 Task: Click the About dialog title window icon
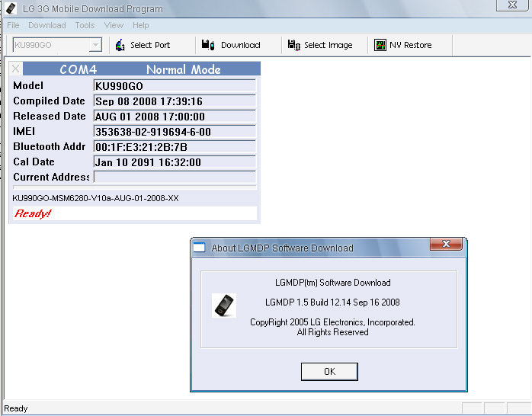coord(199,248)
